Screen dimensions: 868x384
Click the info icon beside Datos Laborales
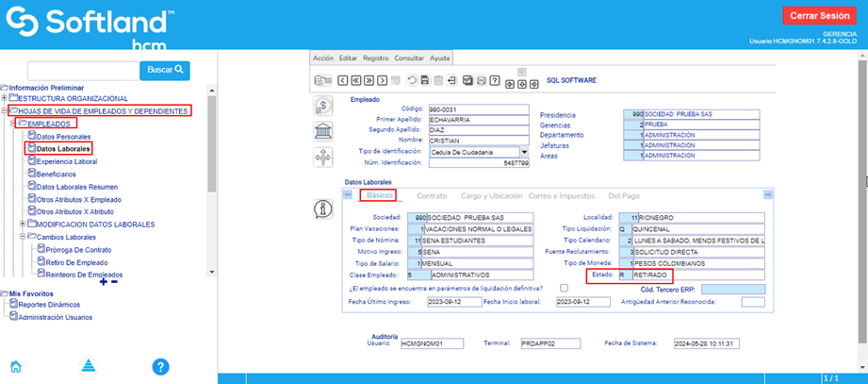point(323,208)
